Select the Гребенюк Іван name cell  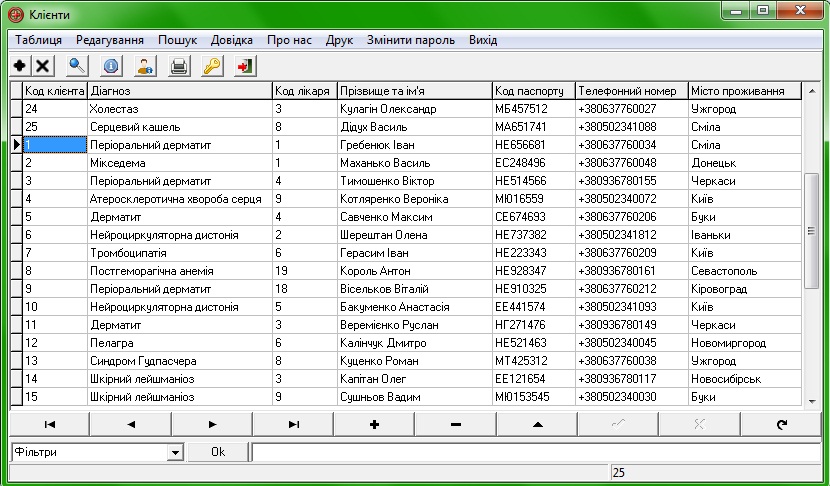tap(415, 145)
